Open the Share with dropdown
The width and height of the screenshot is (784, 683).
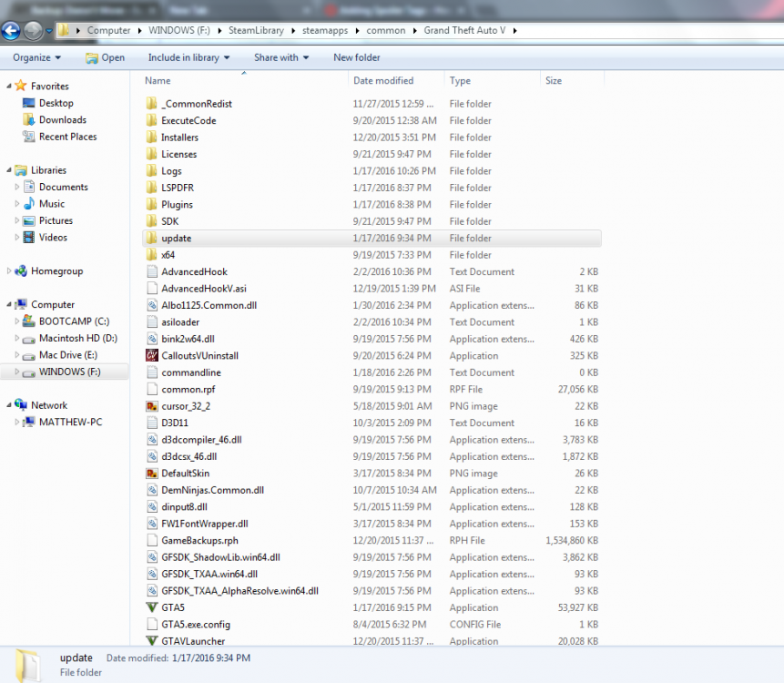click(281, 57)
